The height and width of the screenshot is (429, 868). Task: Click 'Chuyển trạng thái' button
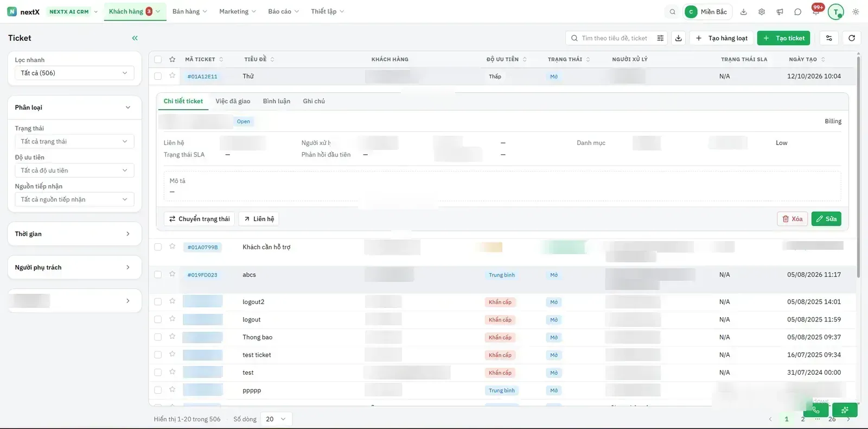pos(199,219)
